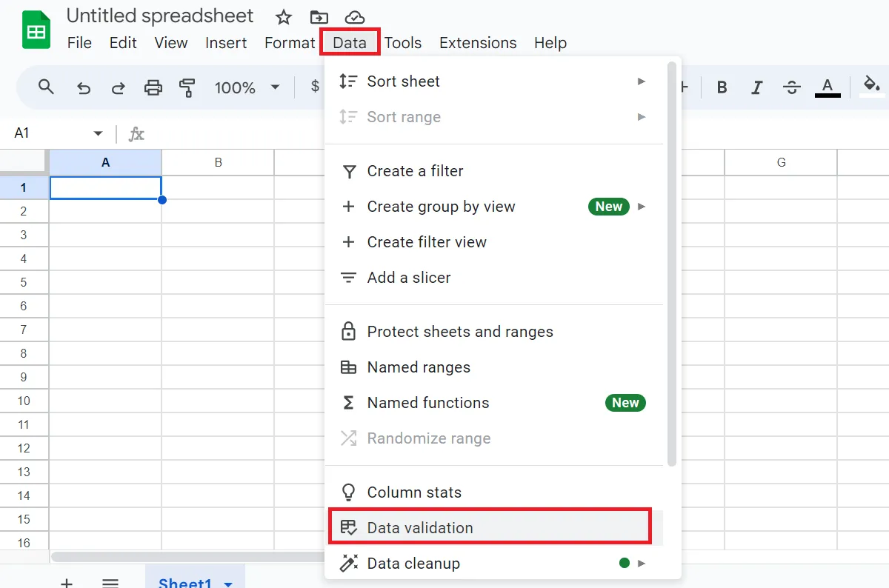
Task: Redo the last action
Action: pyautogui.click(x=118, y=88)
